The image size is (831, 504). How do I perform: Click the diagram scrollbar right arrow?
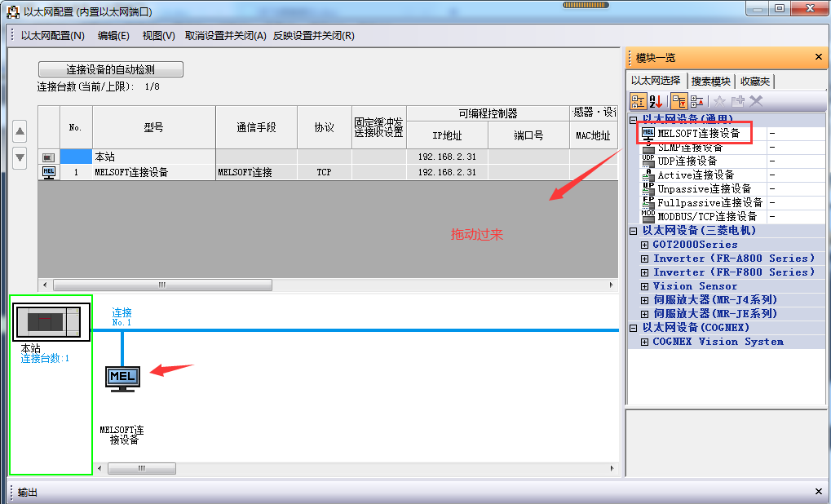pos(612,468)
